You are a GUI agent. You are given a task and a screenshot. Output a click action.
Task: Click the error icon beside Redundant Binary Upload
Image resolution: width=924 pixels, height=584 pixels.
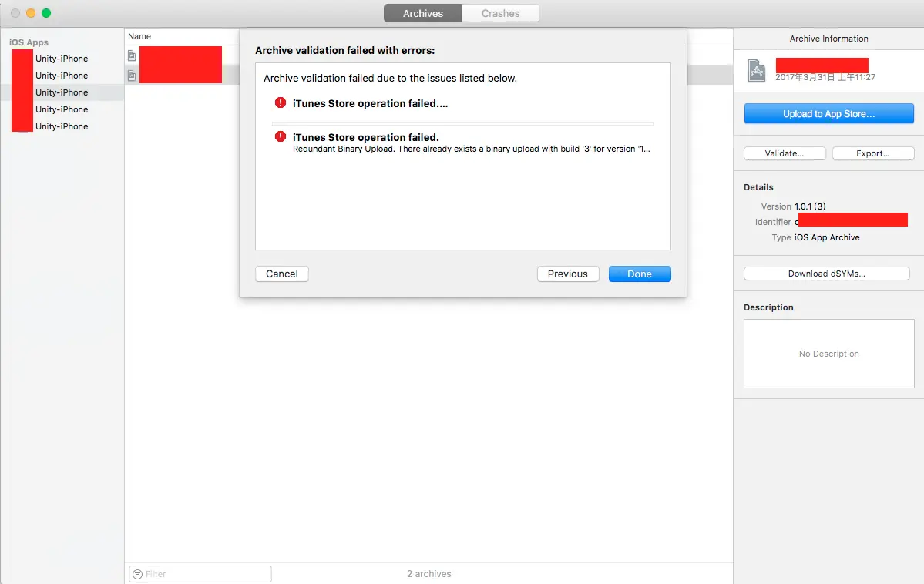pos(281,136)
